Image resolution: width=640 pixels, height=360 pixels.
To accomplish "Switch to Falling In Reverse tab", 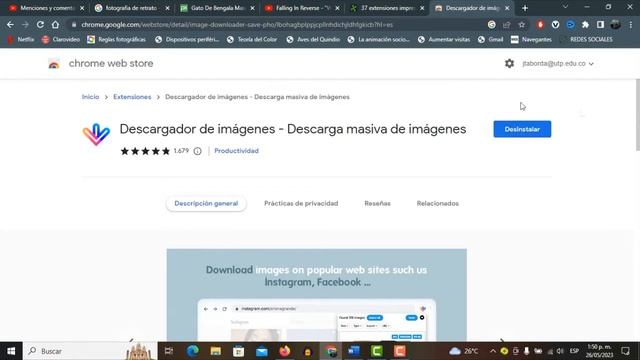I will 302,8.
